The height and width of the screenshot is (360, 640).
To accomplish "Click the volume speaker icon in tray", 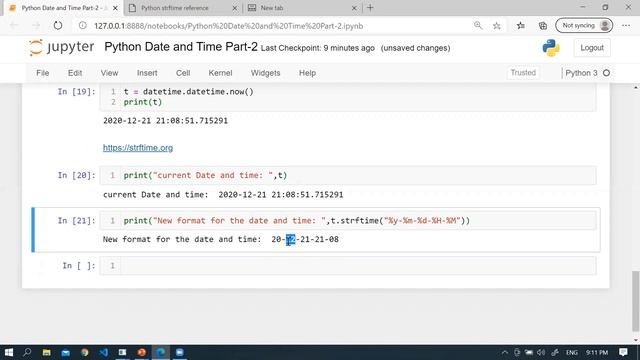I will (x=541, y=352).
